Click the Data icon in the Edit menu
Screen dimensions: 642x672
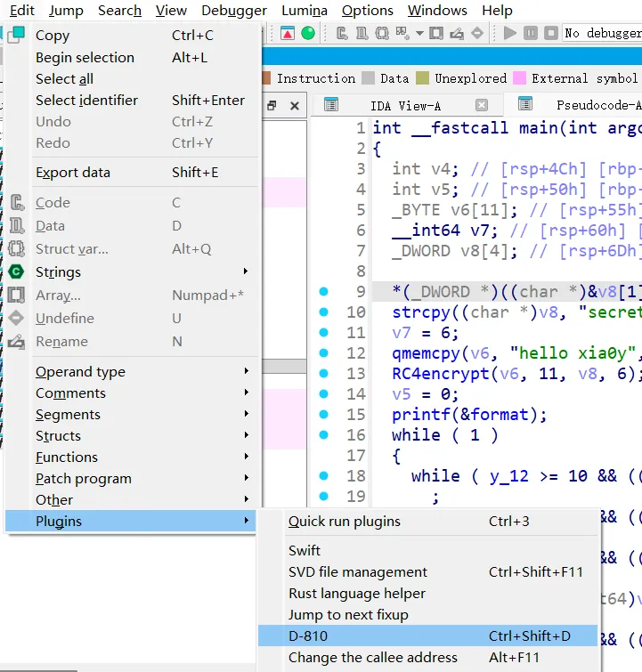click(x=16, y=225)
